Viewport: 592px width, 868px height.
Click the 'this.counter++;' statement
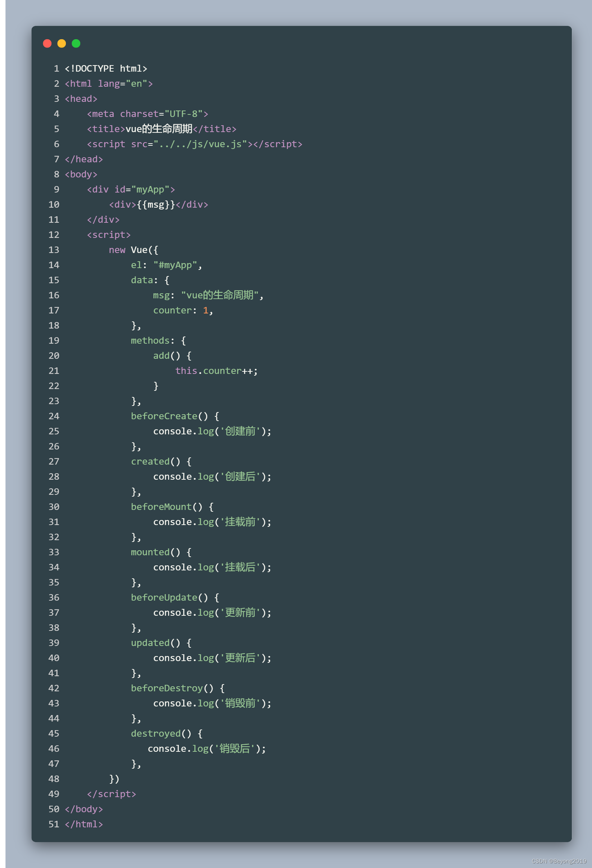217,371
